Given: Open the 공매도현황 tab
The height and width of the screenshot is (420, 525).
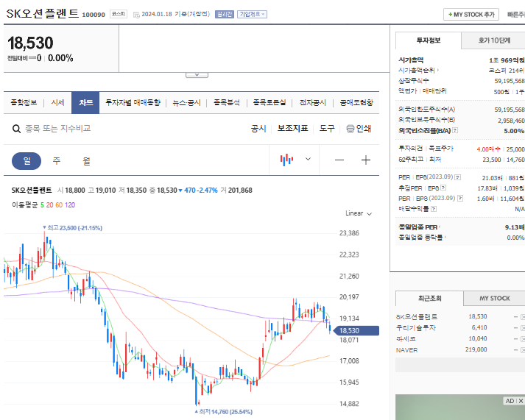Looking at the screenshot, I should (x=356, y=103).
